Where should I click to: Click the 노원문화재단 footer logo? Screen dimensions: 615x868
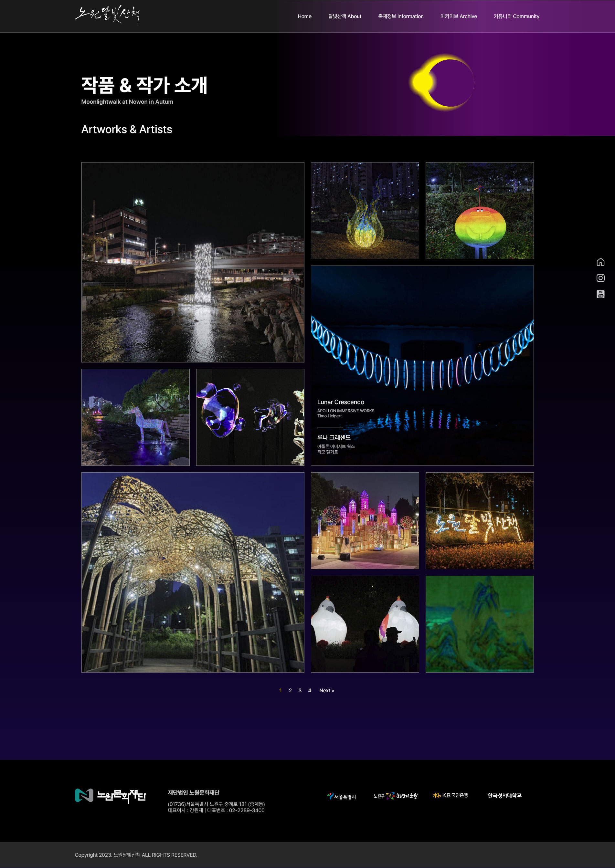point(110,795)
